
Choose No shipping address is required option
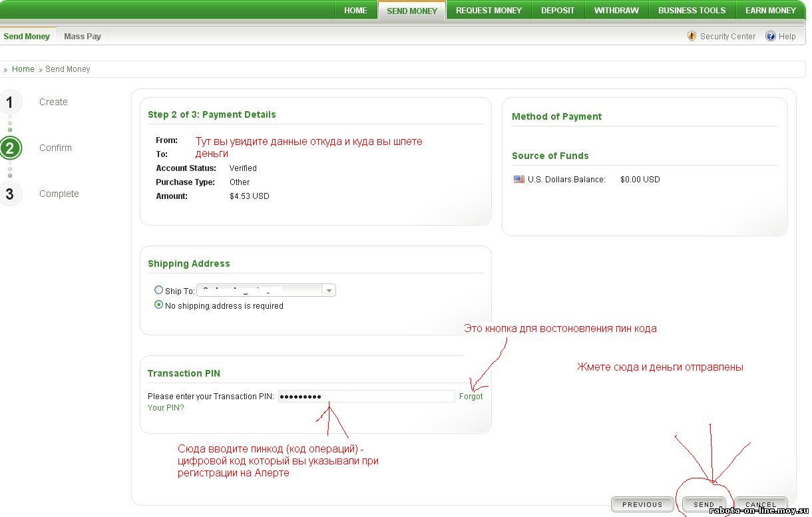click(158, 305)
